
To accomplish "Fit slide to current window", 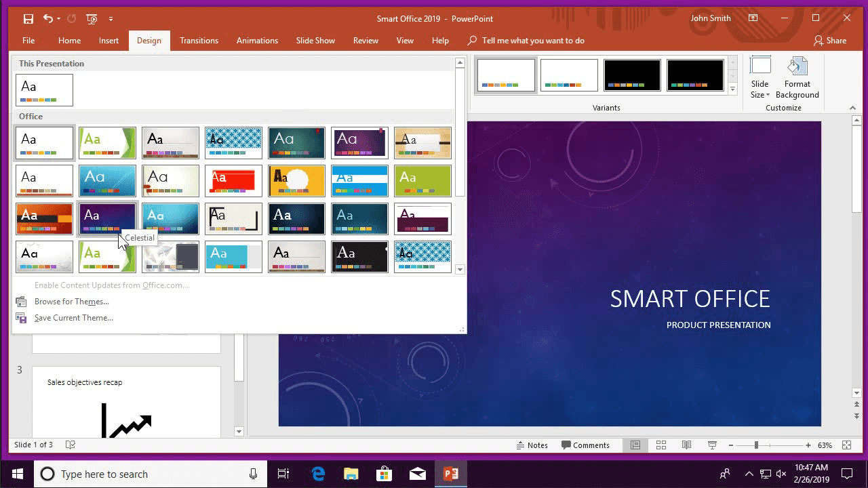I will tap(846, 445).
